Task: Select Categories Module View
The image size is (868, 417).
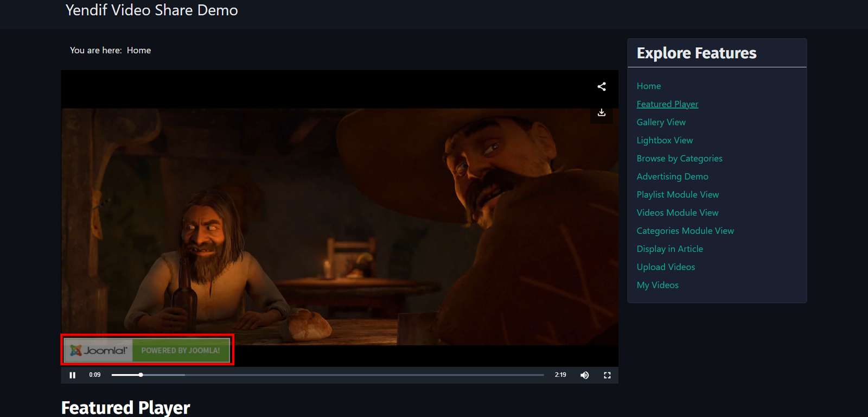Action: [x=685, y=231]
